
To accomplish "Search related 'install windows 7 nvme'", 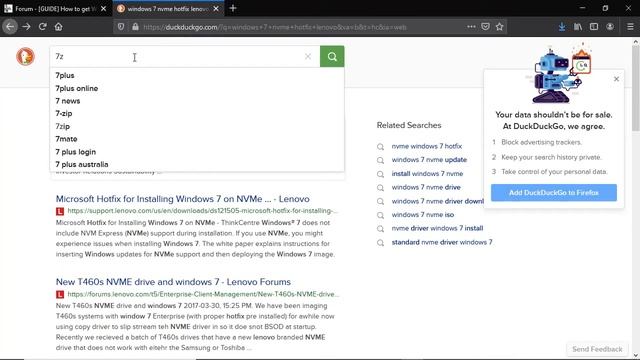I will click(x=427, y=173).
